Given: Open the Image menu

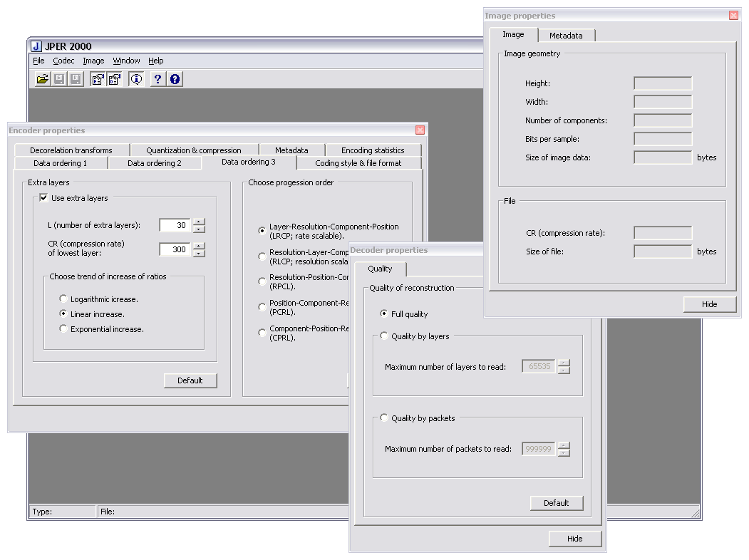Looking at the screenshot, I should [93, 61].
